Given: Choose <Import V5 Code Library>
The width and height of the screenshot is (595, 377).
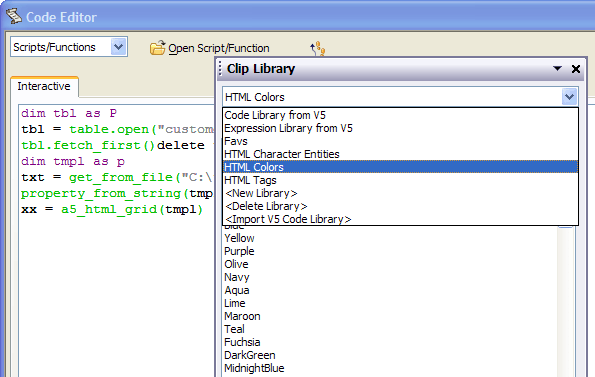Looking at the screenshot, I should click(400, 219).
